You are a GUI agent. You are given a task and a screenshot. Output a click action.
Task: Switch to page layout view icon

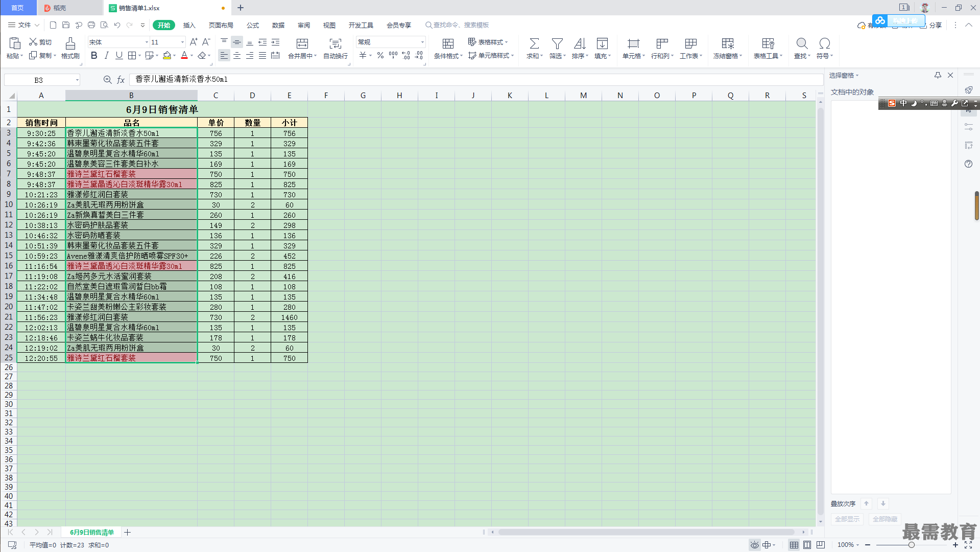click(x=807, y=545)
